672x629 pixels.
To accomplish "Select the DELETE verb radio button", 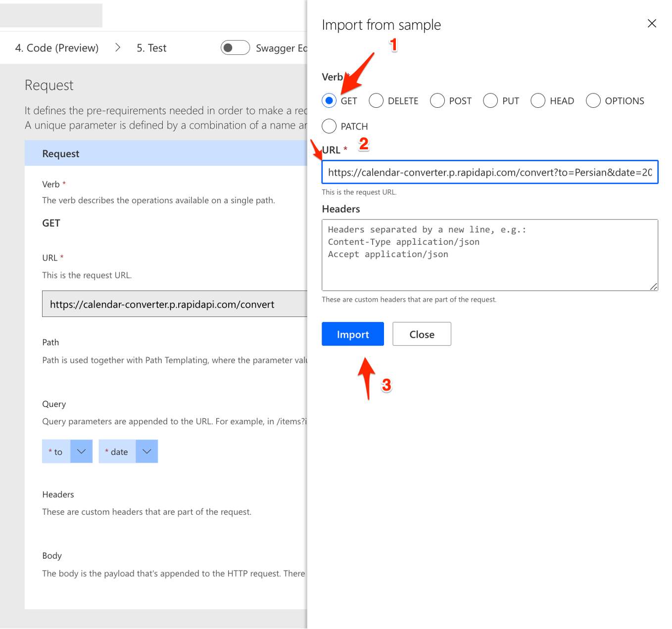I will [376, 100].
